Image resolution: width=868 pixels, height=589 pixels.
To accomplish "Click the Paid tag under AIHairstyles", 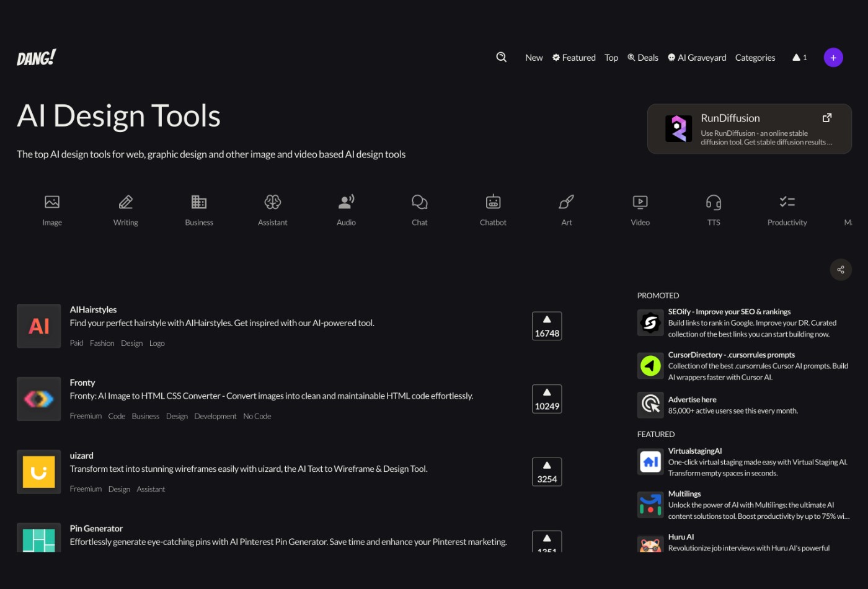I will [76, 343].
